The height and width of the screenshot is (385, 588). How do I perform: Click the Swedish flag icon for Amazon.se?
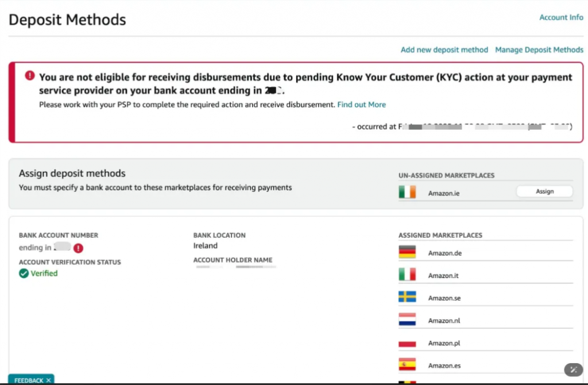(407, 297)
